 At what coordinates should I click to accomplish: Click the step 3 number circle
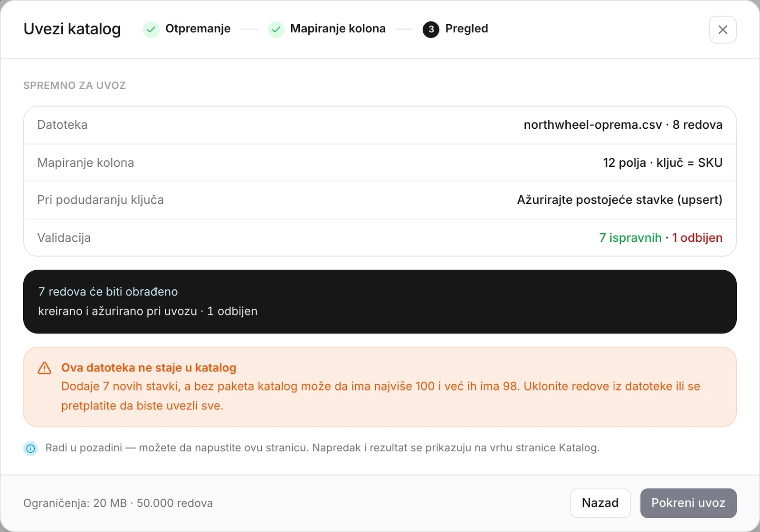tap(431, 29)
